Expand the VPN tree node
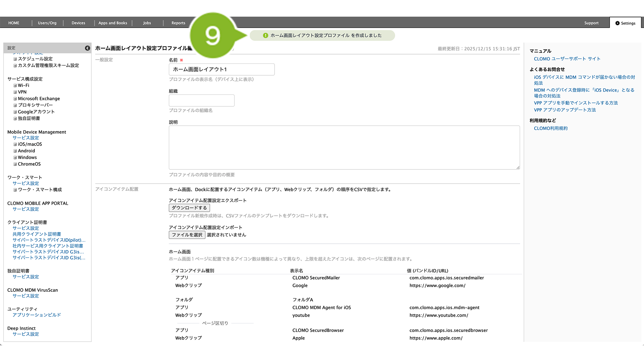The width and height of the screenshot is (644, 362). pos(15,92)
